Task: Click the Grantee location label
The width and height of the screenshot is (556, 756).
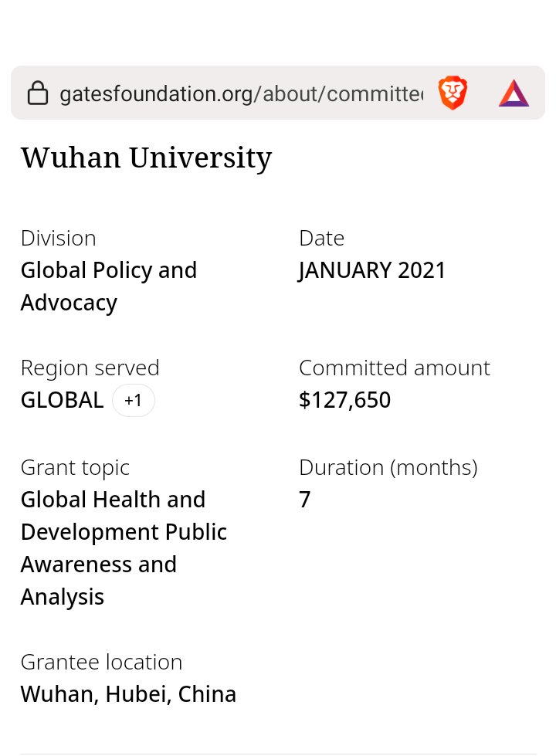Action: pos(101,662)
